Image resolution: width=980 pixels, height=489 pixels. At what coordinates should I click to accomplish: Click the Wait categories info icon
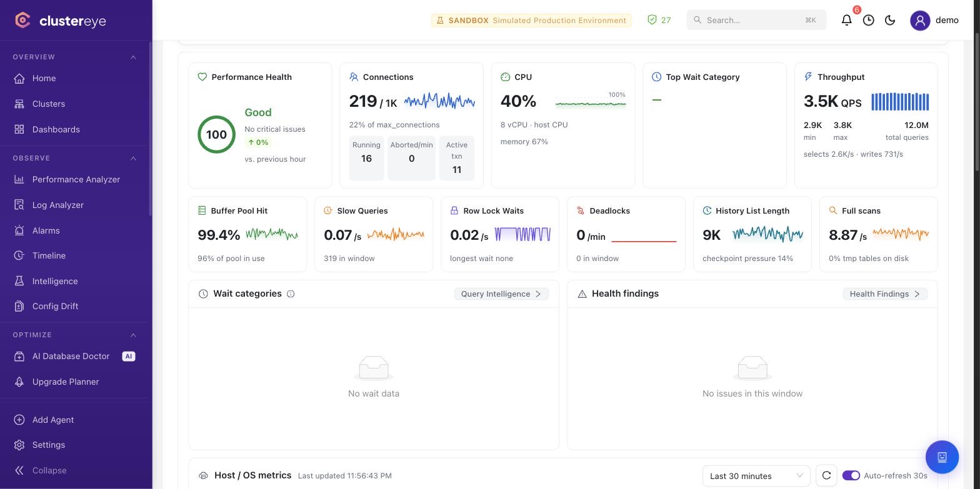[x=291, y=294]
